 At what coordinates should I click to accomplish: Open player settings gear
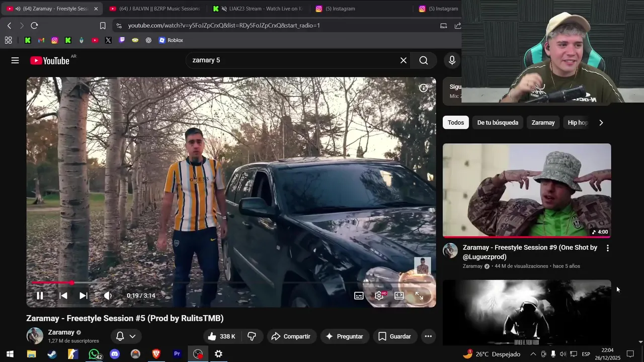379,296
